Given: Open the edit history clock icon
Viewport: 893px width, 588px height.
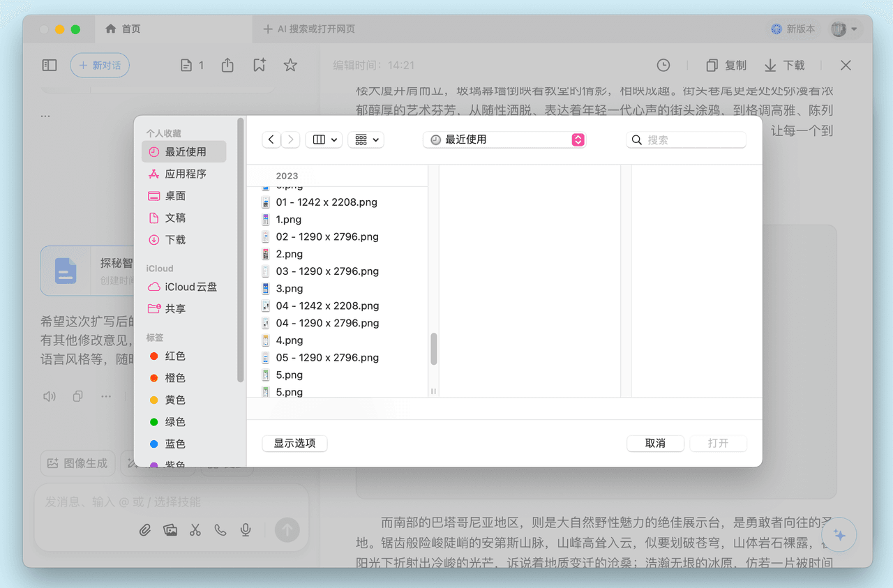Looking at the screenshot, I should 663,65.
